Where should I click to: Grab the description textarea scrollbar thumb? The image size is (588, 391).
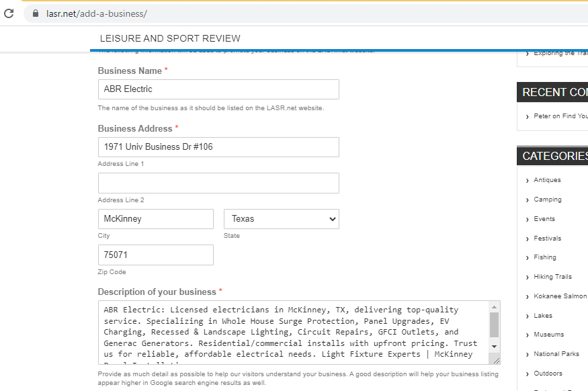click(x=494, y=325)
